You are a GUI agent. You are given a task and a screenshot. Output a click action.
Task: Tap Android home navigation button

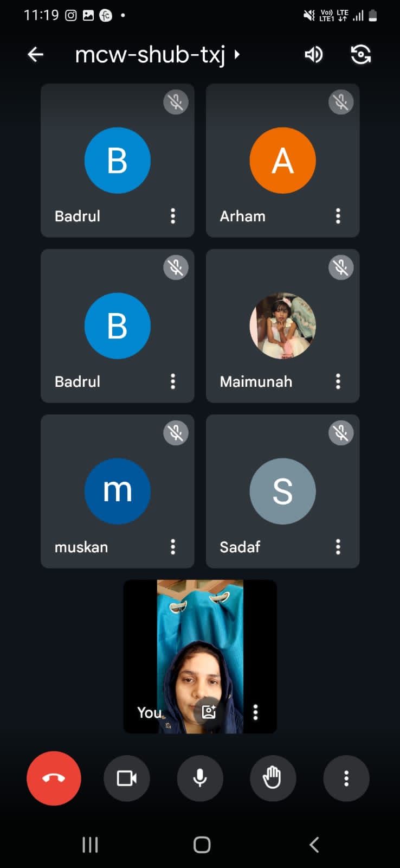coord(202,844)
